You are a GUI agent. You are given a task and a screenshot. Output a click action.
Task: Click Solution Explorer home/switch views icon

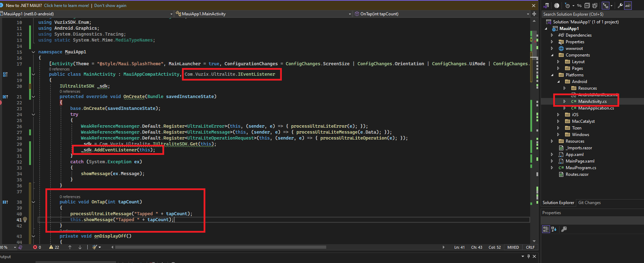(x=547, y=6)
